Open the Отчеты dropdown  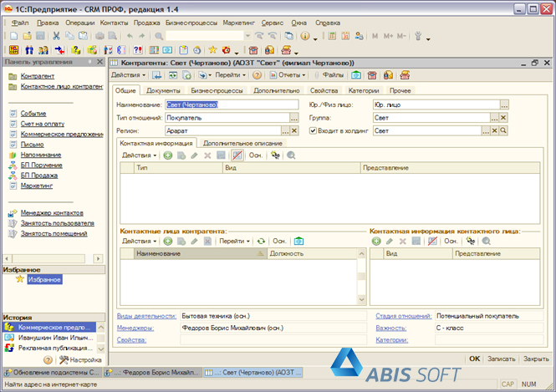(288, 75)
